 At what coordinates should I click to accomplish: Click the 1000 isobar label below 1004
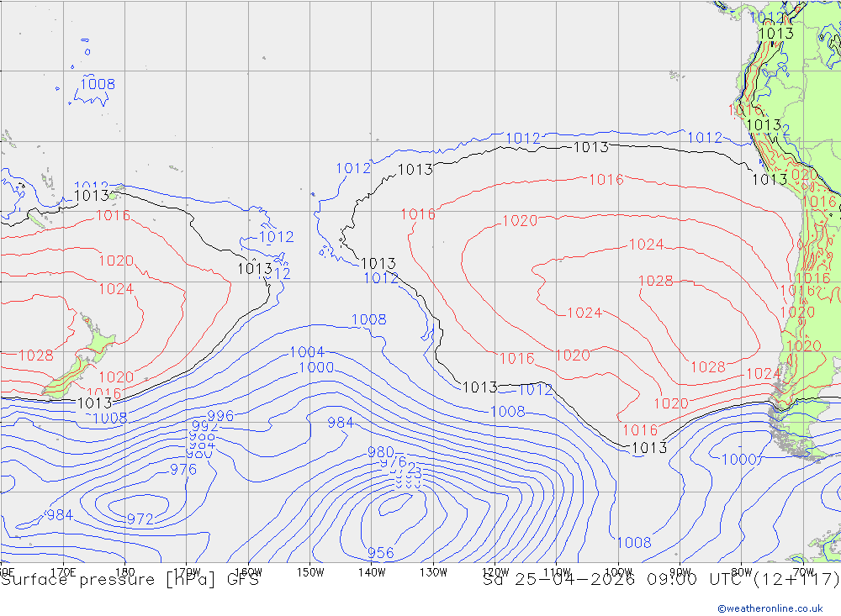[x=316, y=368]
